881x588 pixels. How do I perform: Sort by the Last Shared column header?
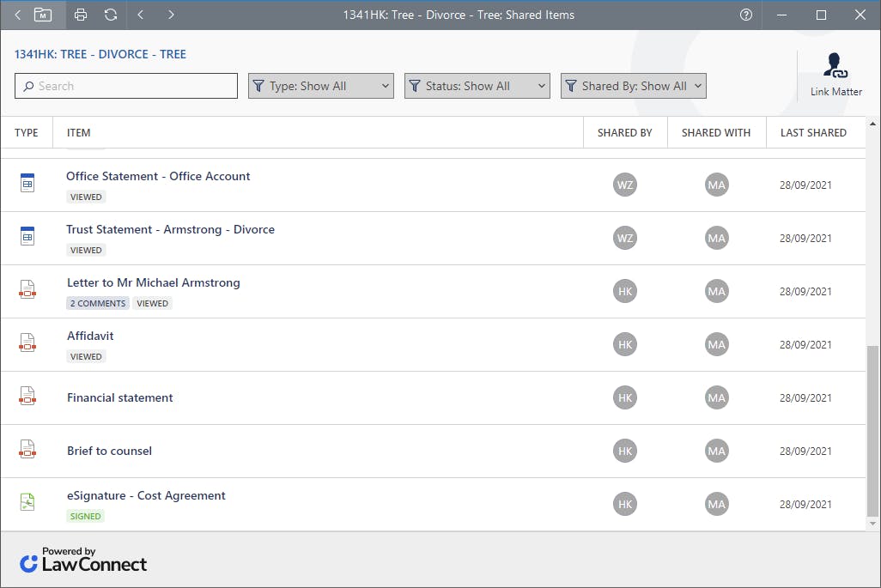[813, 133]
